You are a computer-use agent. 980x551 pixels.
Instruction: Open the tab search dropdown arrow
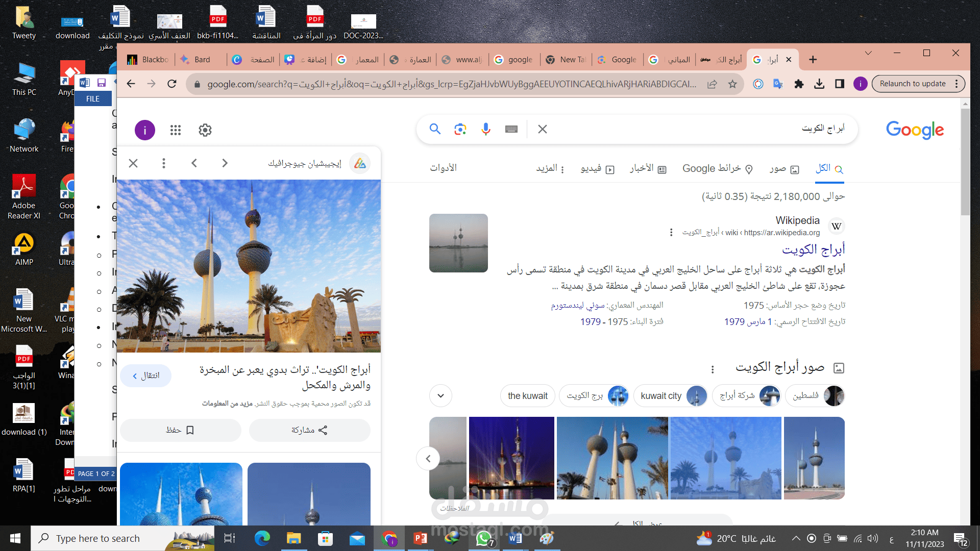pos(868,53)
